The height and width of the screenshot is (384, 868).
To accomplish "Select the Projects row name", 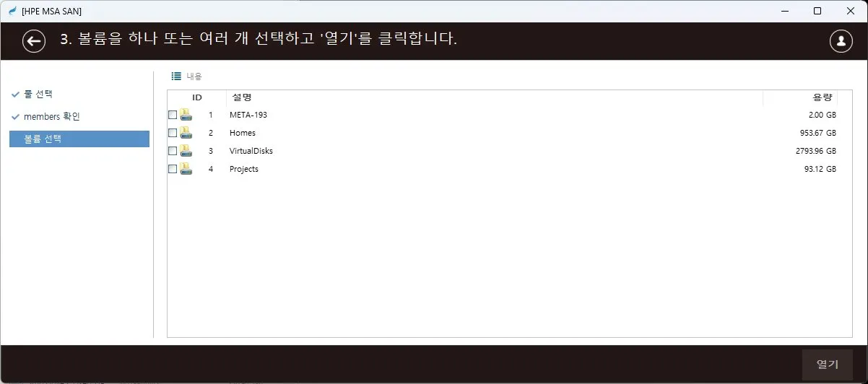I will 244,169.
